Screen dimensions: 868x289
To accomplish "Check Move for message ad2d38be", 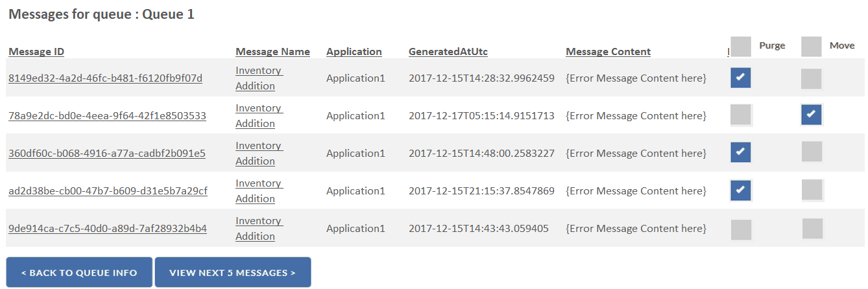I will click(812, 190).
